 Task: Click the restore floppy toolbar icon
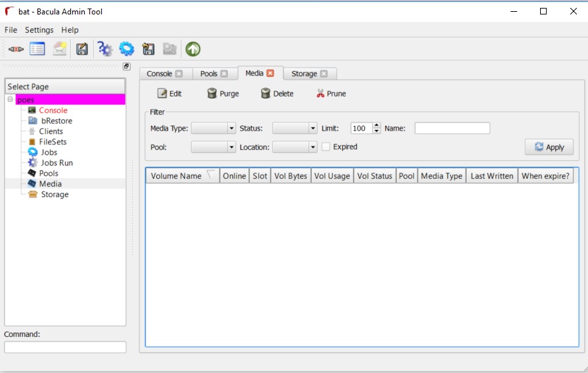pos(148,49)
